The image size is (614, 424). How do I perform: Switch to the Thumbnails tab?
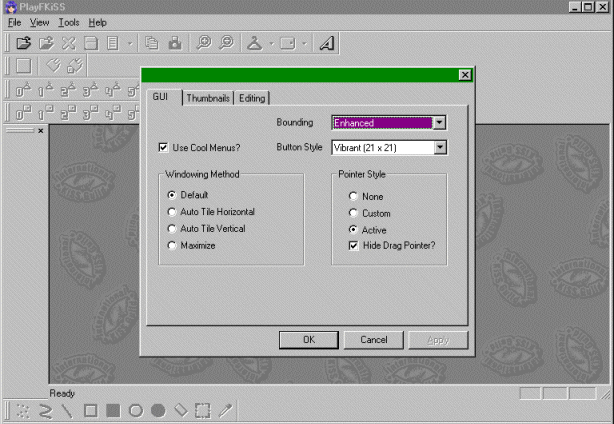click(207, 98)
